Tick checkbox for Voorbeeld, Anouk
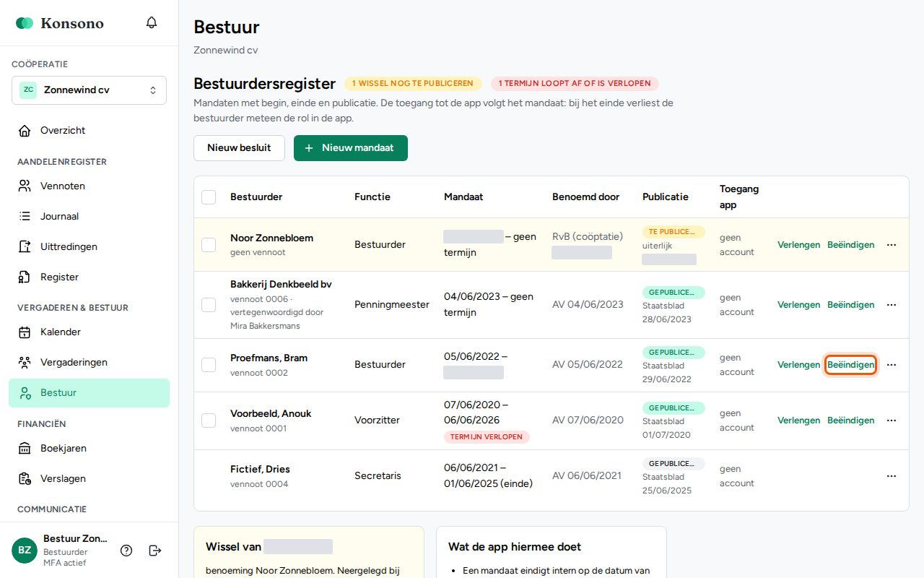This screenshot has height=578, width=924. coord(209,420)
